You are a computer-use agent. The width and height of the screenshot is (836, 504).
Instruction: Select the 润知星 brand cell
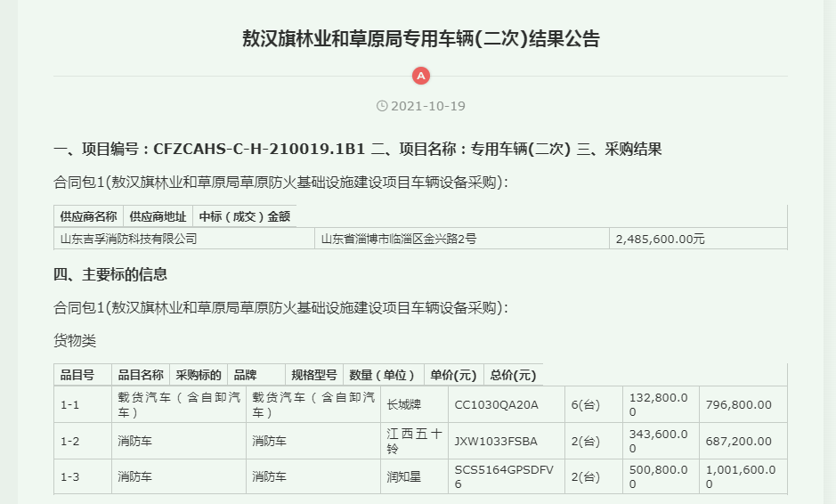tap(403, 476)
